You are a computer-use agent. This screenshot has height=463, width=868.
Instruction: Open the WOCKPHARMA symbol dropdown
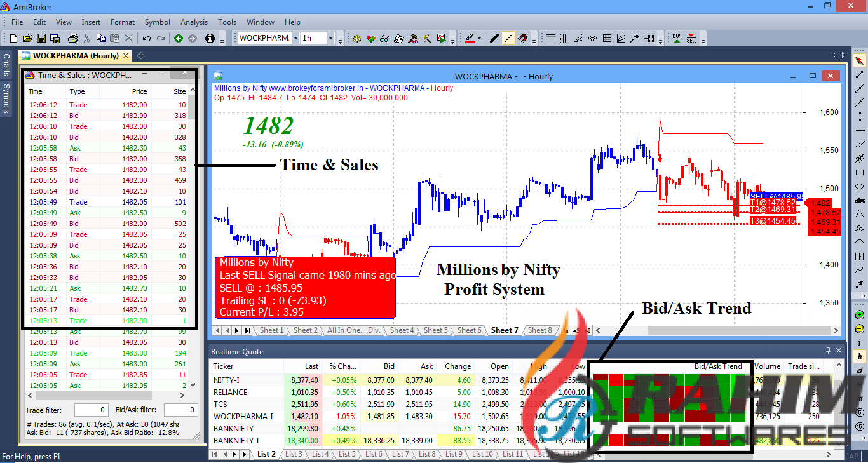pyautogui.click(x=295, y=38)
